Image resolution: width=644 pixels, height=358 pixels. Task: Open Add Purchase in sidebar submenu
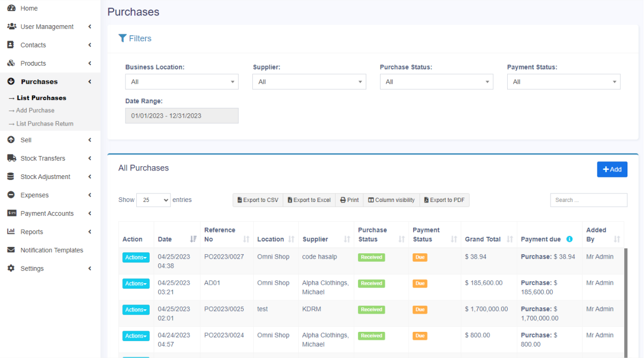click(35, 111)
